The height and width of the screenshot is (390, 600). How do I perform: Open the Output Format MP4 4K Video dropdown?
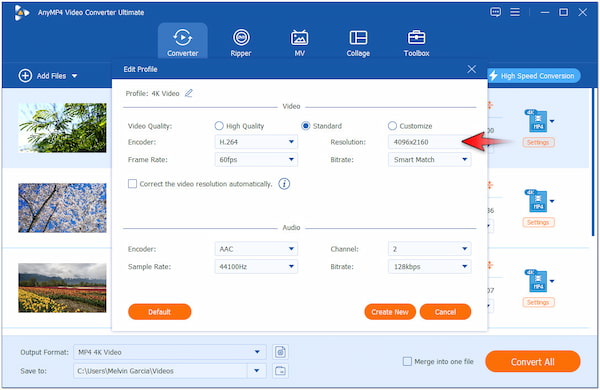point(170,352)
